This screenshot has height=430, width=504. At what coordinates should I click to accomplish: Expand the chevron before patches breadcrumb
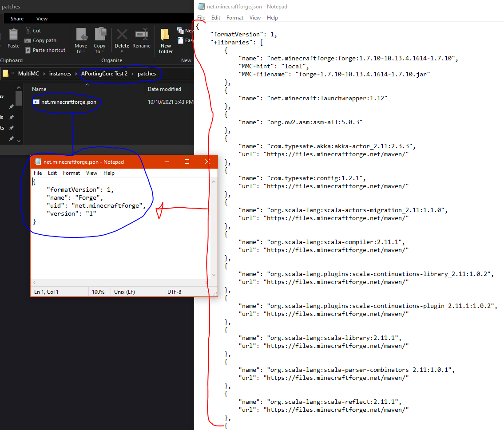point(132,74)
